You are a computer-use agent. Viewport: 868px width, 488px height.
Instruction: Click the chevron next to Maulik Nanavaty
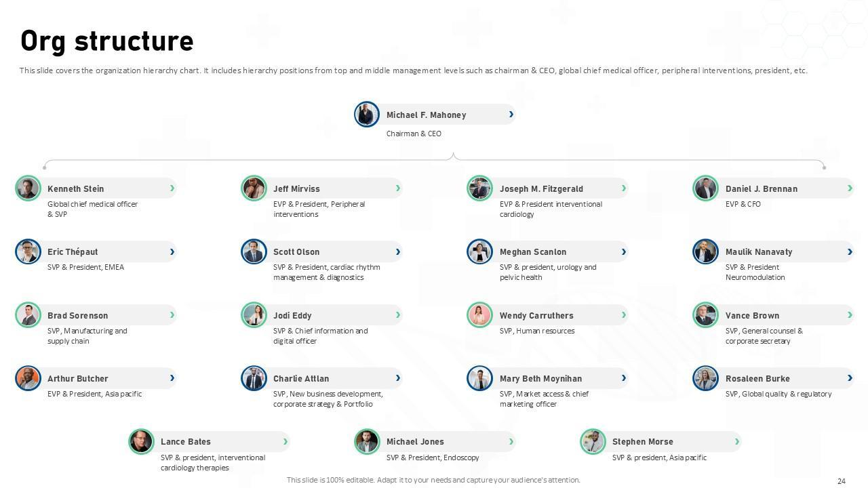point(850,251)
